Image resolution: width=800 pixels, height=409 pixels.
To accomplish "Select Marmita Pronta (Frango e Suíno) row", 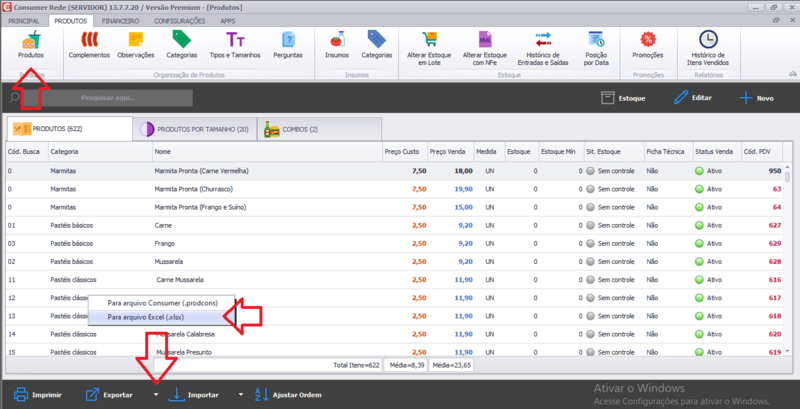I will [394, 208].
